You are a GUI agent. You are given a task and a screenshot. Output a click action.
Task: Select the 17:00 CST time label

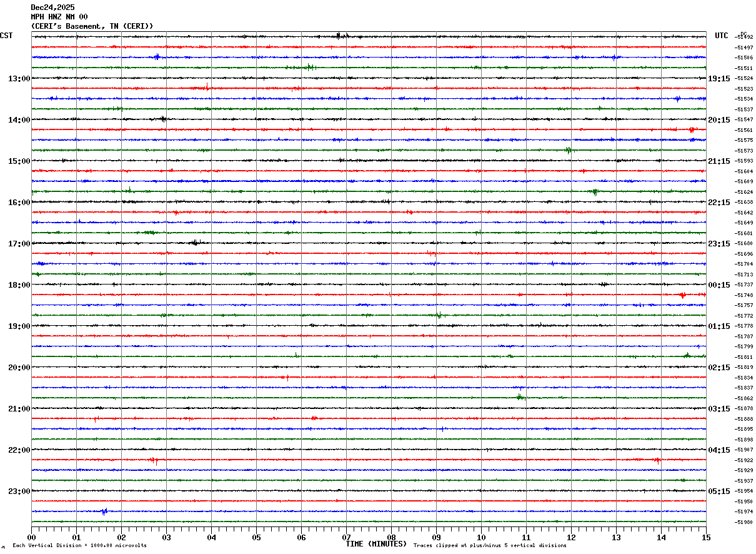pos(19,244)
